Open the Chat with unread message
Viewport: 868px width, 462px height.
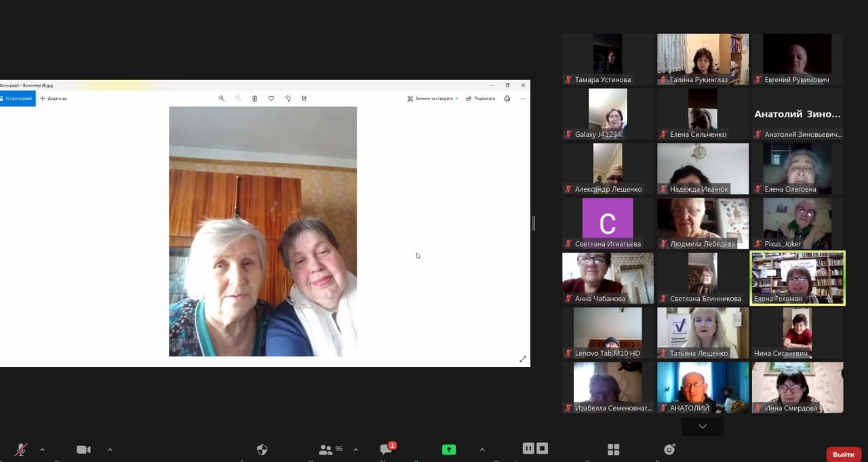coord(387,449)
